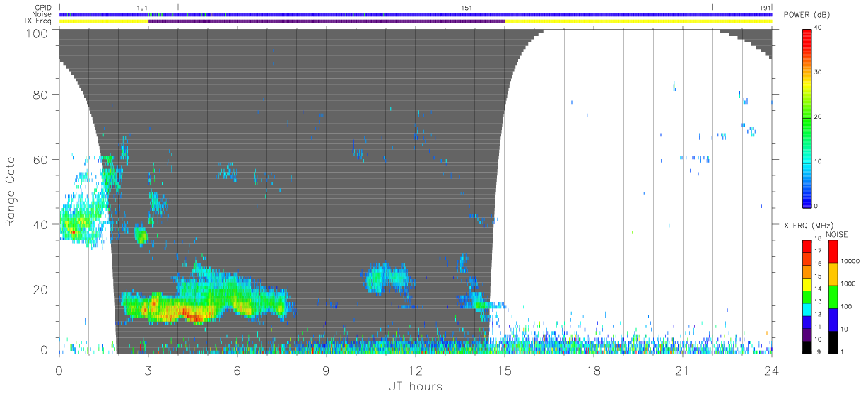Click the 100 label on NOISE scale
The width and height of the screenshot is (868, 401).
tap(848, 307)
